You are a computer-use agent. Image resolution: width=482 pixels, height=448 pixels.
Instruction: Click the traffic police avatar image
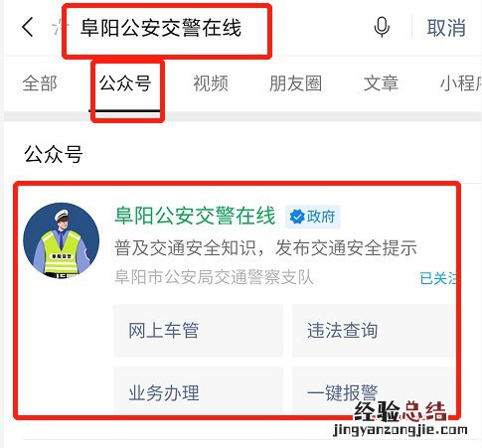(62, 240)
